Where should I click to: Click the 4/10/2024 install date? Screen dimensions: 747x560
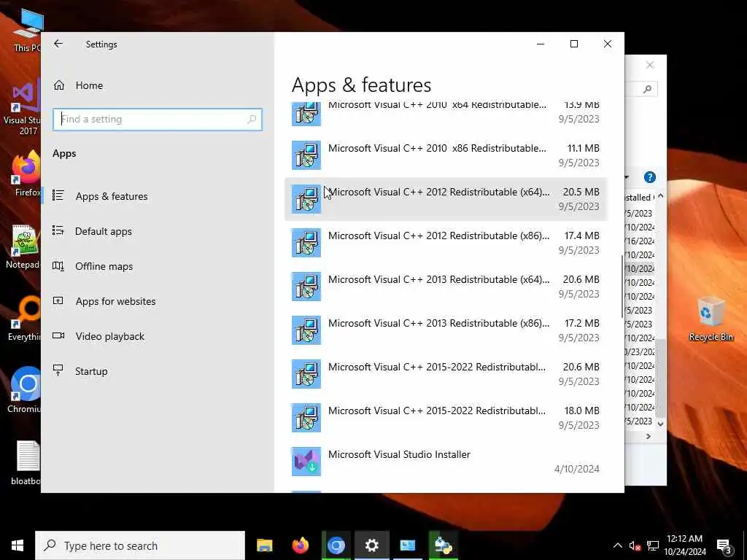[576, 469]
